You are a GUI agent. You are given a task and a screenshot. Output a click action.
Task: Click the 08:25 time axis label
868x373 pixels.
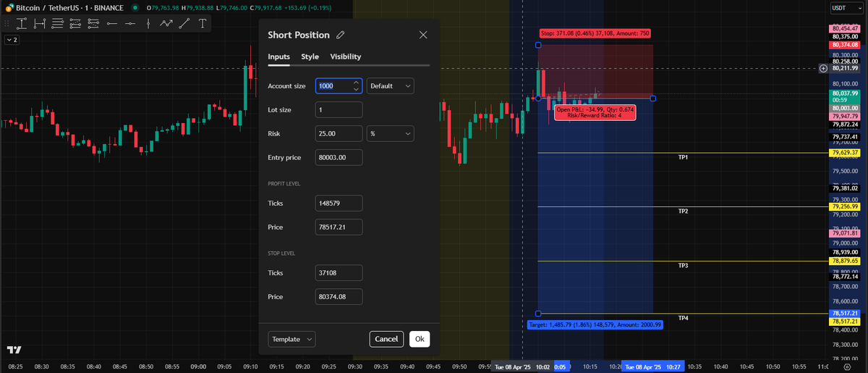(16, 367)
